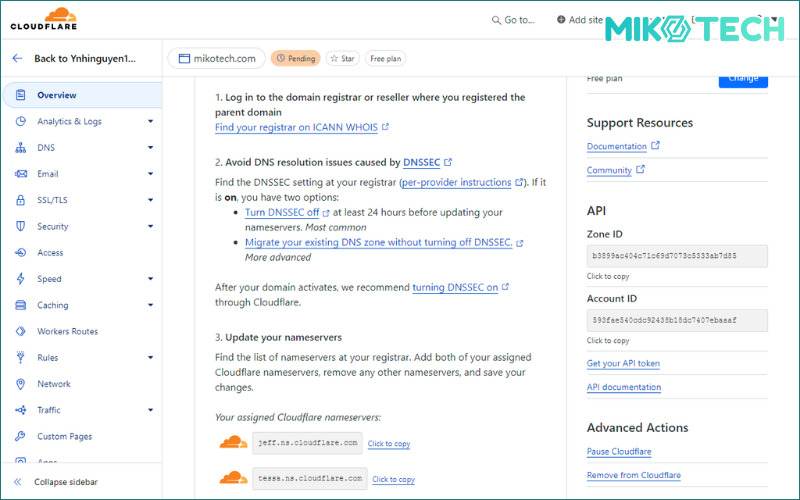Expand the Email submenu arrow
Image resolution: width=800 pixels, height=500 pixels.
151,174
